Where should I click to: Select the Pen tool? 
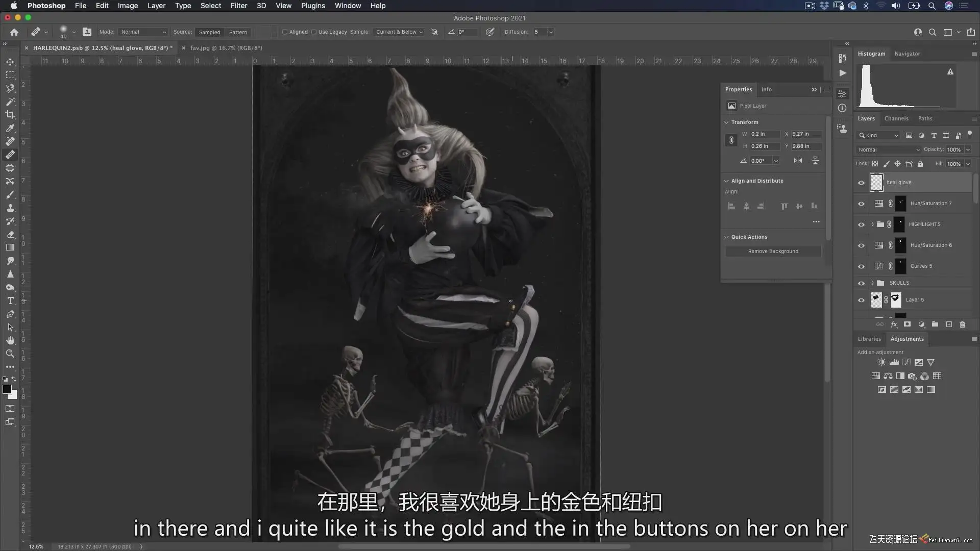tap(10, 314)
